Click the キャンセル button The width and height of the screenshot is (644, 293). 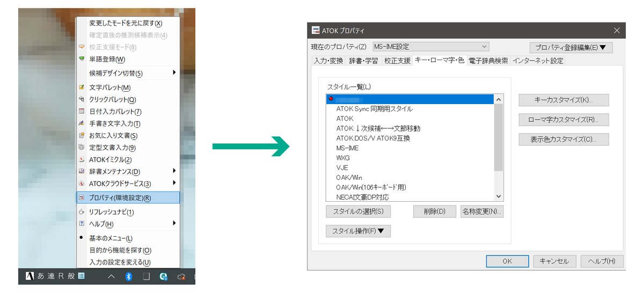click(554, 261)
